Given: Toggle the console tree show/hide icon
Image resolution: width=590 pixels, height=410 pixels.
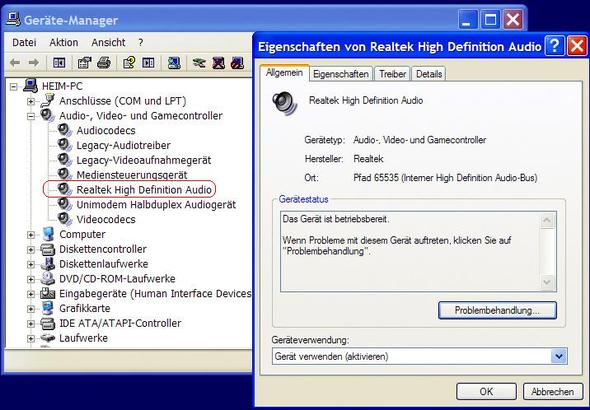Looking at the screenshot, I should click(x=59, y=63).
